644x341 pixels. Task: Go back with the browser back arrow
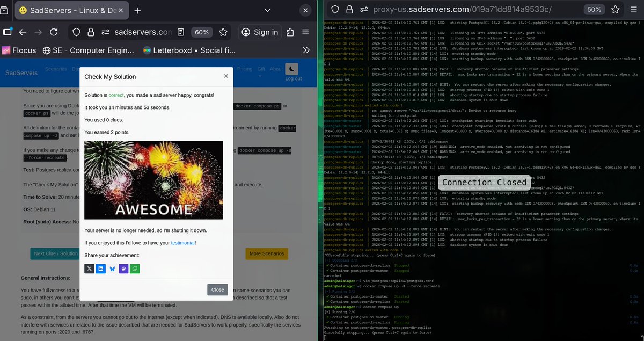tap(23, 32)
